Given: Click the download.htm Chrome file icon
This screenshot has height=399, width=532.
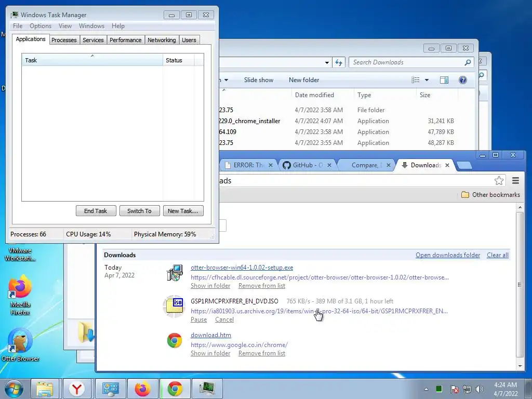Looking at the screenshot, I should 175,340.
